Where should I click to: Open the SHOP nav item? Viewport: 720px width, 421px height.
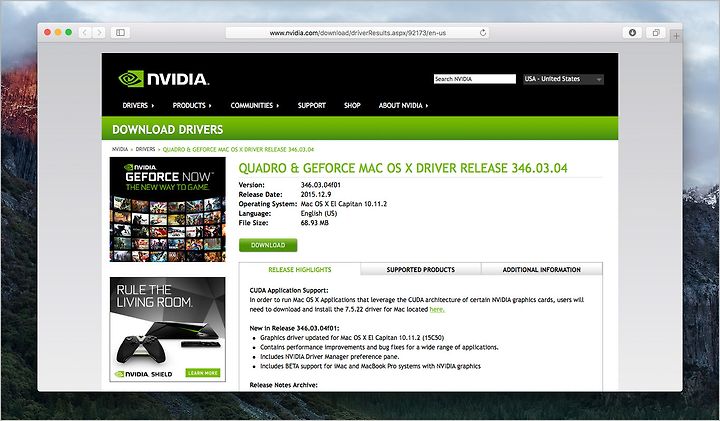click(x=352, y=105)
